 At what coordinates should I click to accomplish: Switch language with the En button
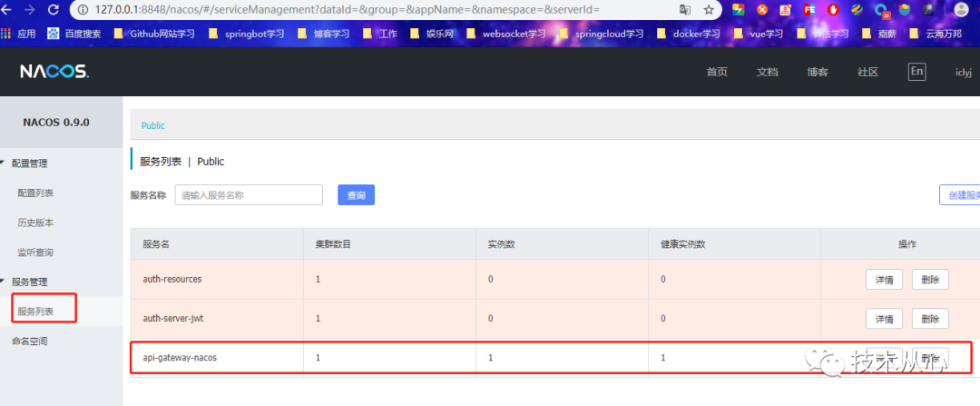coord(916,72)
